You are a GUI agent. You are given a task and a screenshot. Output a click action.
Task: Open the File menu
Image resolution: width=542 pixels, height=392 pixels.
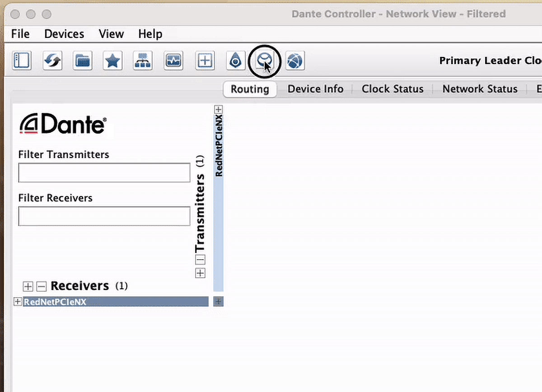(20, 34)
